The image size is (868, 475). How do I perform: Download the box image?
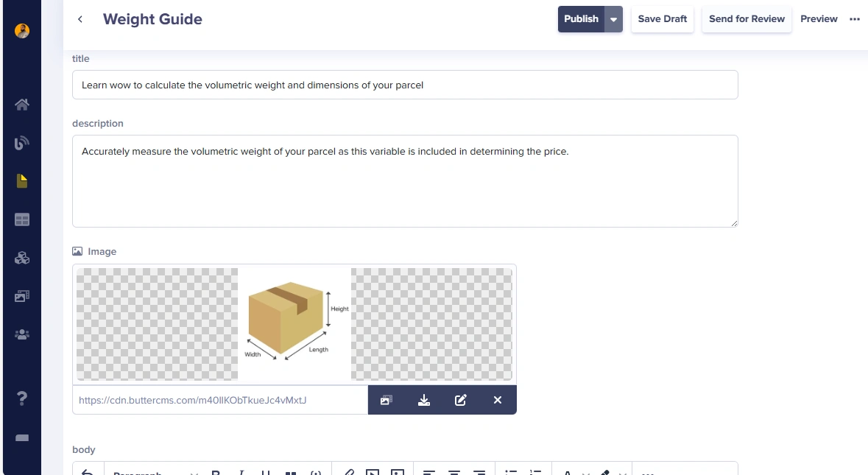click(424, 400)
